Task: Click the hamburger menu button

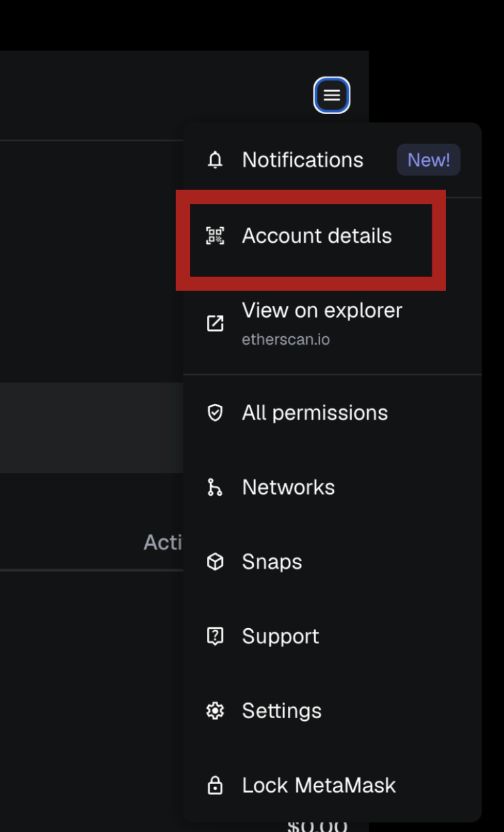Action: (332, 95)
